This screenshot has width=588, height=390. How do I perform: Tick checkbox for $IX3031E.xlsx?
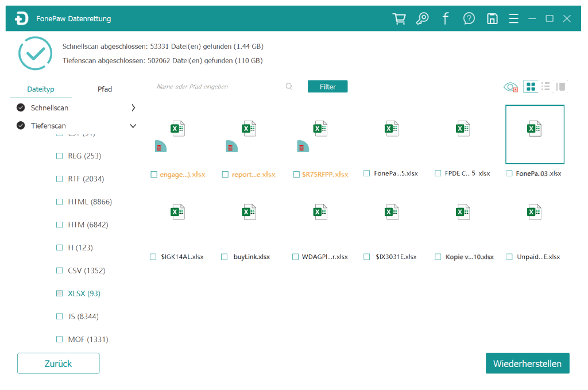tap(367, 257)
